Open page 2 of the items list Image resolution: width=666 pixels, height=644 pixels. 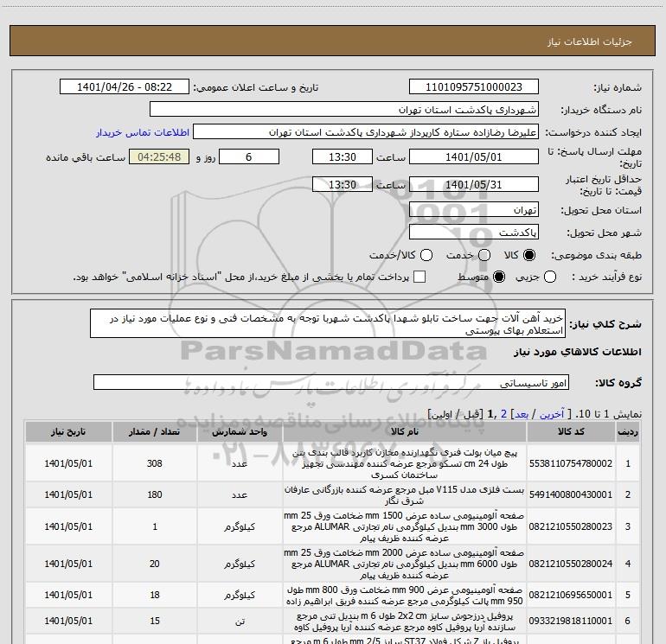503,414
